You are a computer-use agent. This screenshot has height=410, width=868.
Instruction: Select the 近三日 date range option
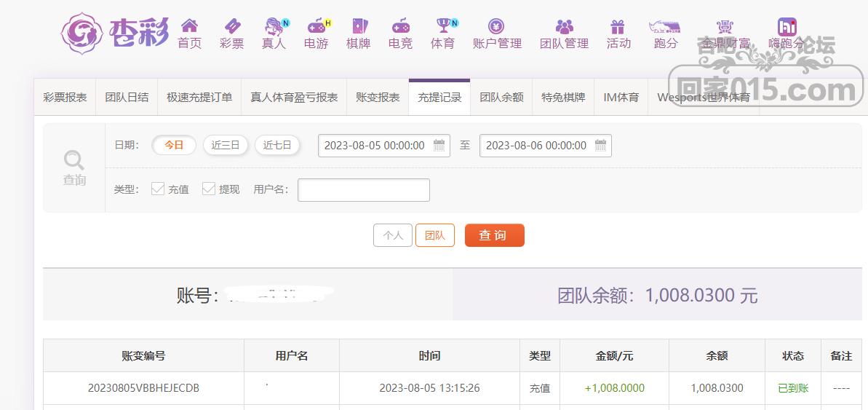226,145
